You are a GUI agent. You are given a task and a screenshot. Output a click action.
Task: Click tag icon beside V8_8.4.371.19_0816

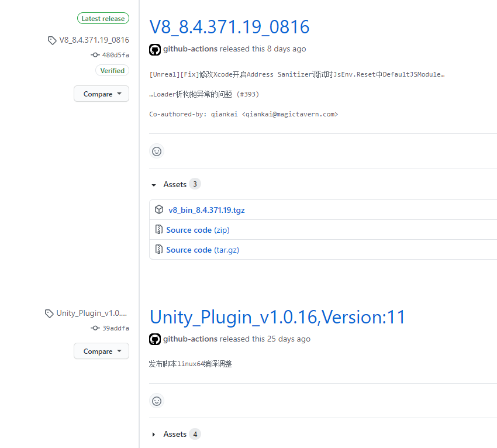click(52, 40)
